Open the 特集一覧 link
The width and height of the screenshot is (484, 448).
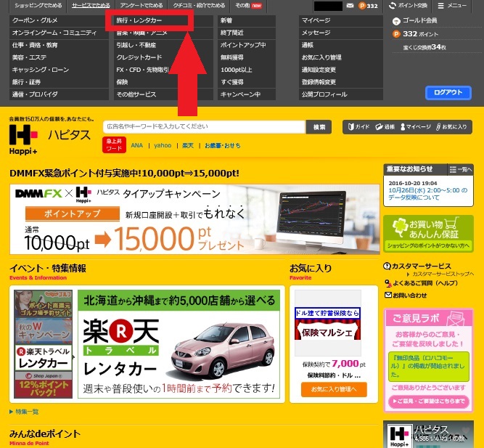click(24, 412)
